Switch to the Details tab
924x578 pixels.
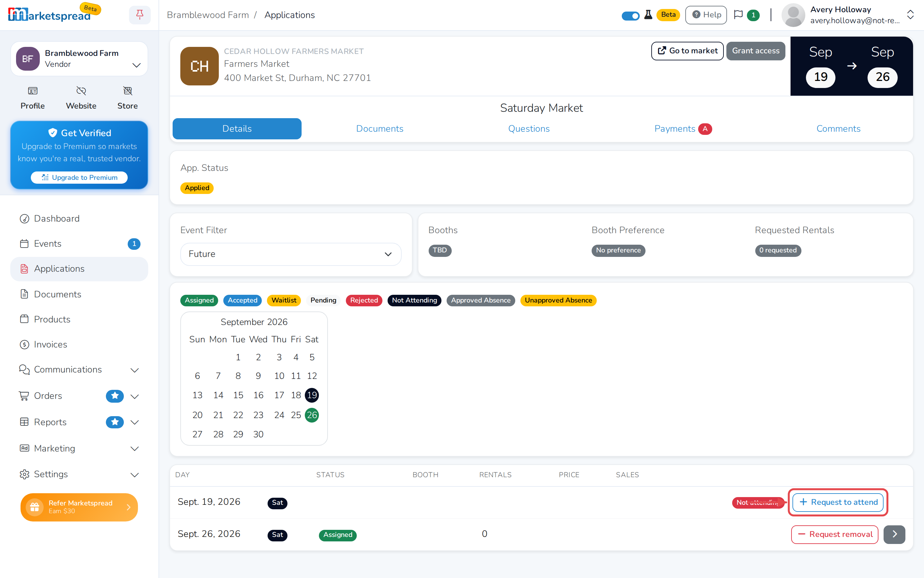pos(237,129)
